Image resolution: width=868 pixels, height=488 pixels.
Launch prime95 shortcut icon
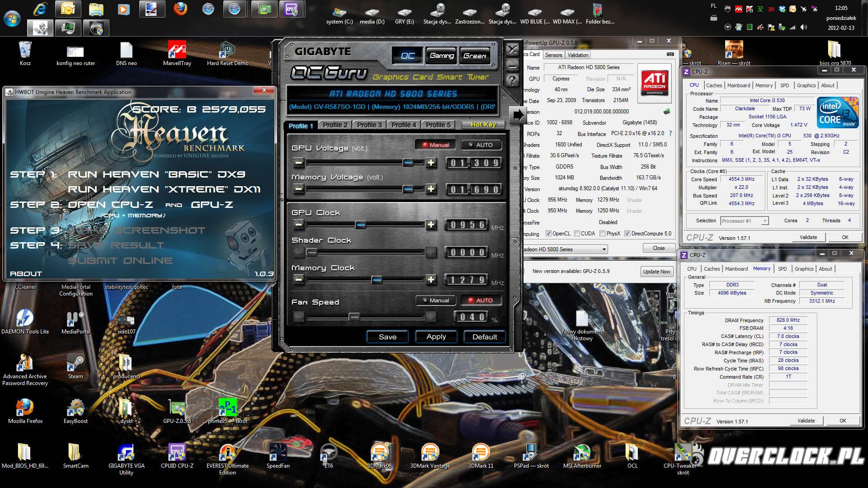click(227, 411)
